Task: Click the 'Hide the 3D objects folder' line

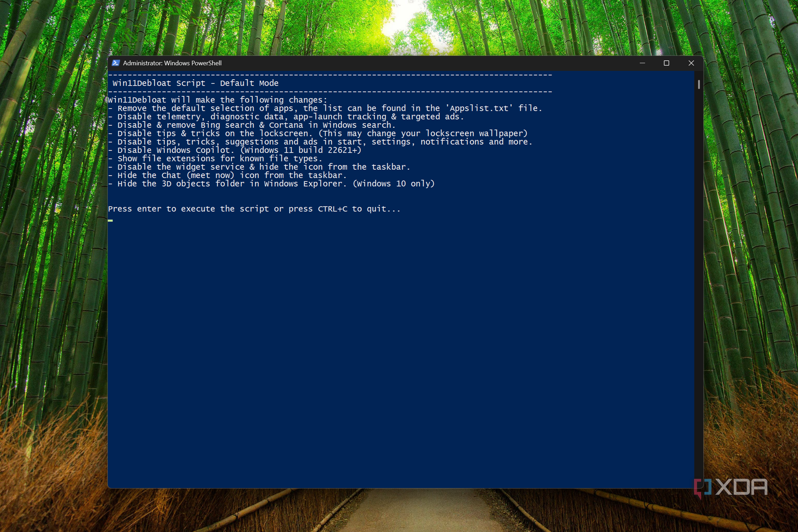Action: [271, 184]
